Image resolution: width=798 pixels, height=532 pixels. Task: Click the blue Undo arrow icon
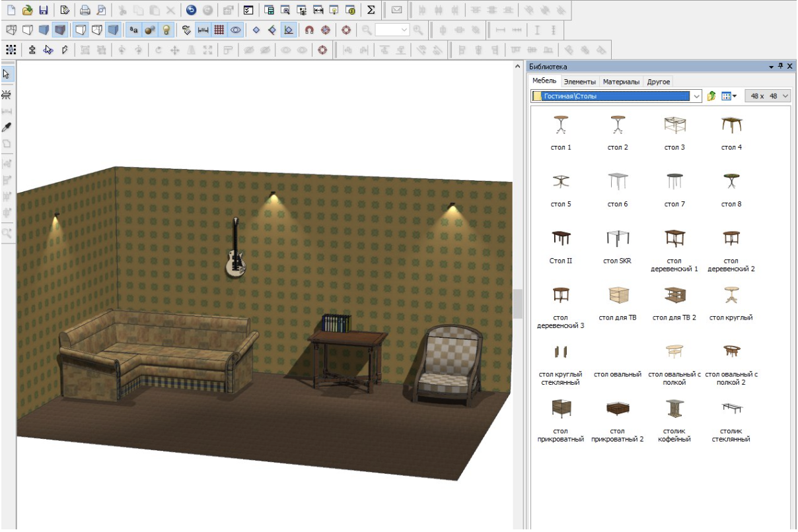pos(191,10)
